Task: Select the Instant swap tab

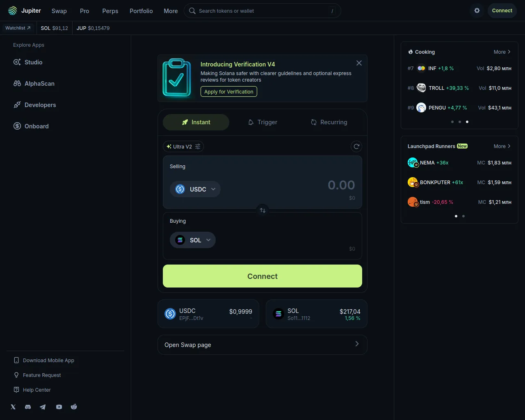Action: tap(196, 122)
